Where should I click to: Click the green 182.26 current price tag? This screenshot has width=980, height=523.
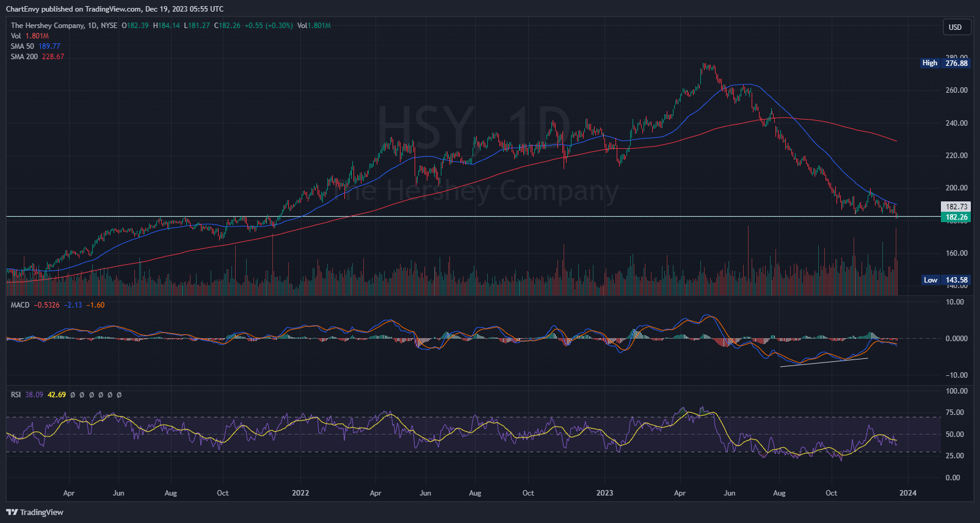point(956,217)
